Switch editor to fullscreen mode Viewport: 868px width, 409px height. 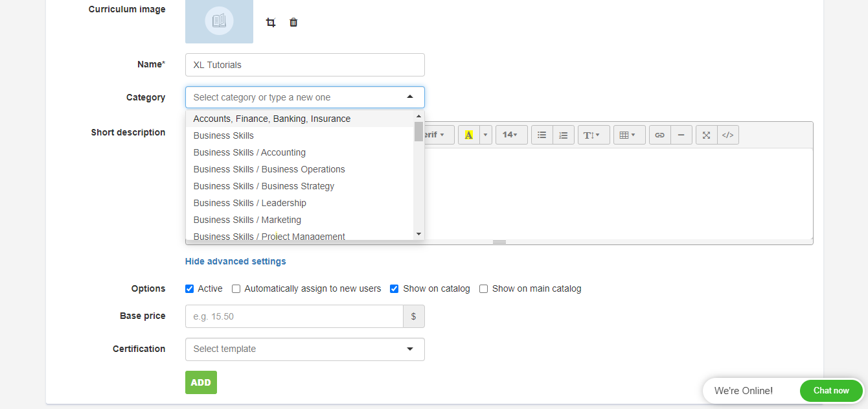click(706, 135)
